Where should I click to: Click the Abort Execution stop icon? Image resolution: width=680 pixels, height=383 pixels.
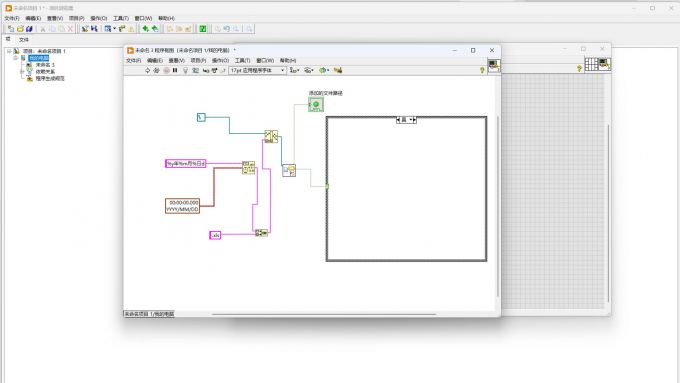click(166, 70)
